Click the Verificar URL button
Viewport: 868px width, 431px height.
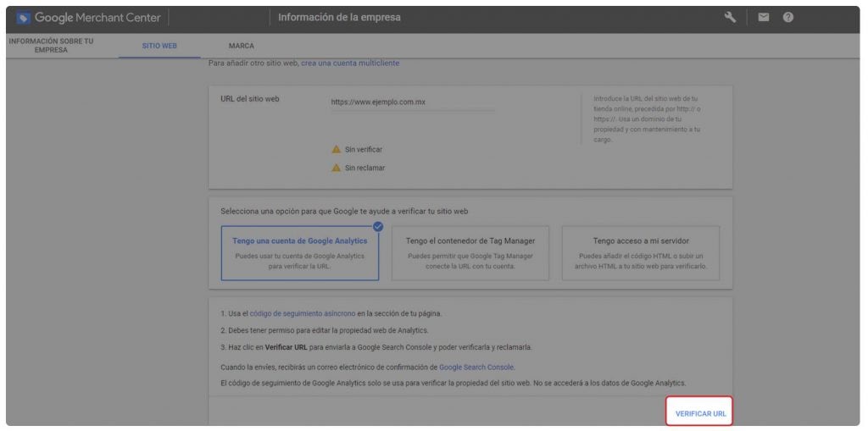click(x=700, y=413)
